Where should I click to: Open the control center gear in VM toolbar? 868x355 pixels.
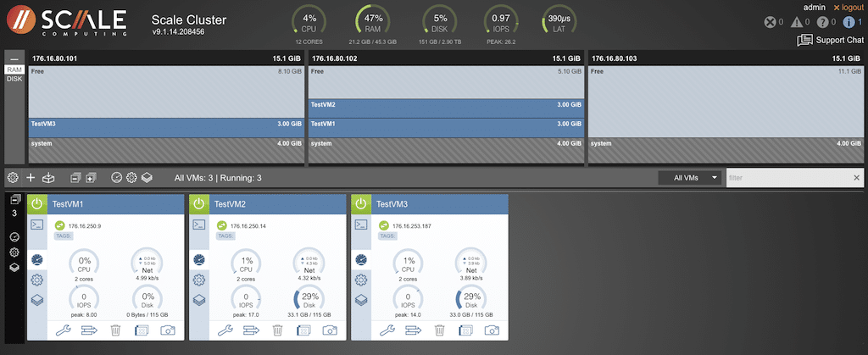[13, 178]
